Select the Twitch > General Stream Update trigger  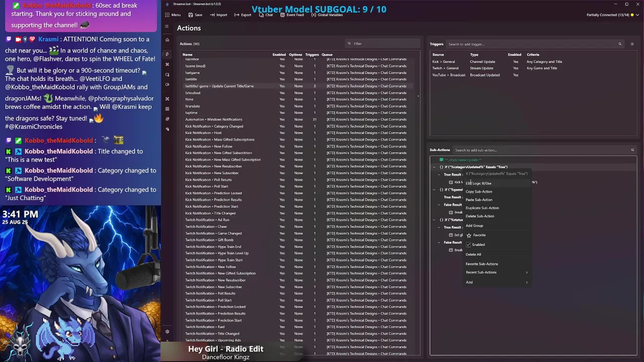[533, 68]
